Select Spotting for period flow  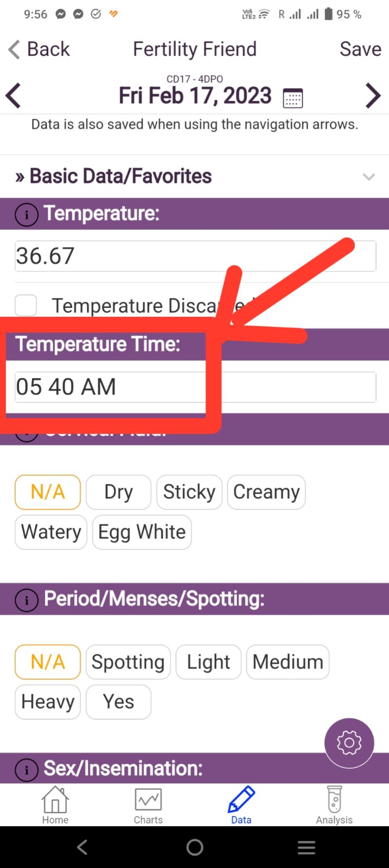(x=128, y=662)
